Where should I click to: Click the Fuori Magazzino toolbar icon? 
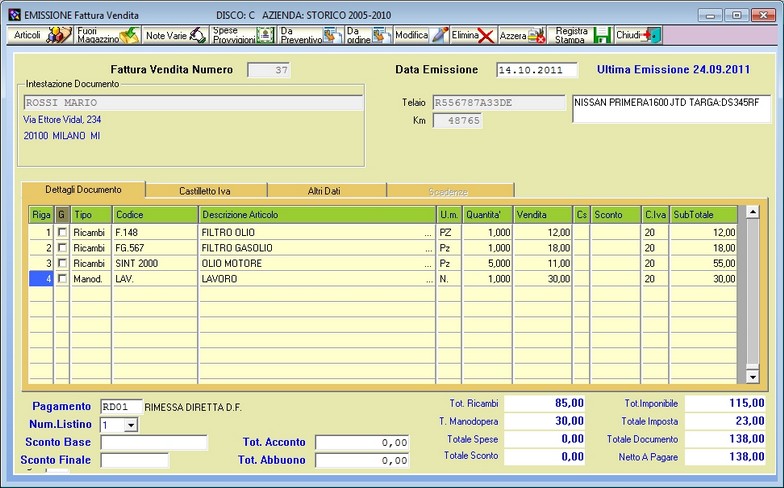click(x=108, y=36)
